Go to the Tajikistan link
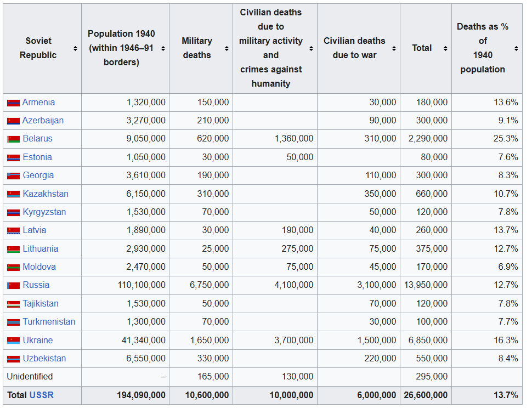Viewport: 532px width, 408px height. pyautogui.click(x=41, y=304)
